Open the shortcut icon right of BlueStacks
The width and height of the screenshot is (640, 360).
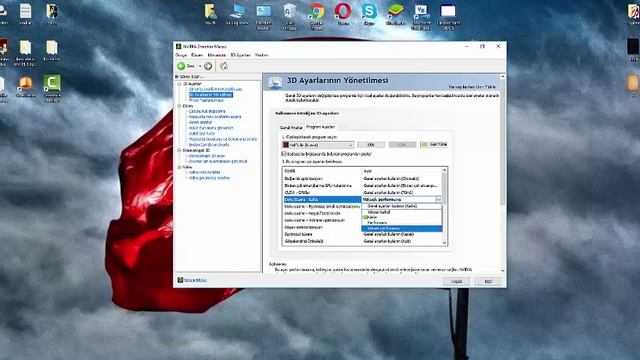[421, 11]
